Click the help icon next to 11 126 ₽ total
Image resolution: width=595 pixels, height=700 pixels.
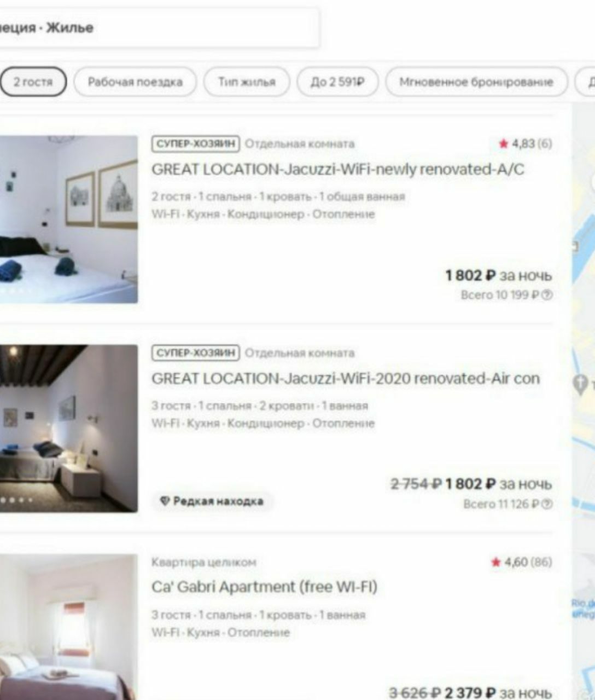pyautogui.click(x=547, y=505)
